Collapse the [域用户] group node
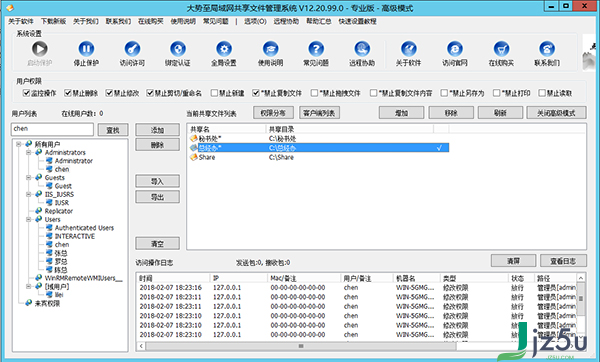The width and height of the screenshot is (600, 362). [x=29, y=286]
